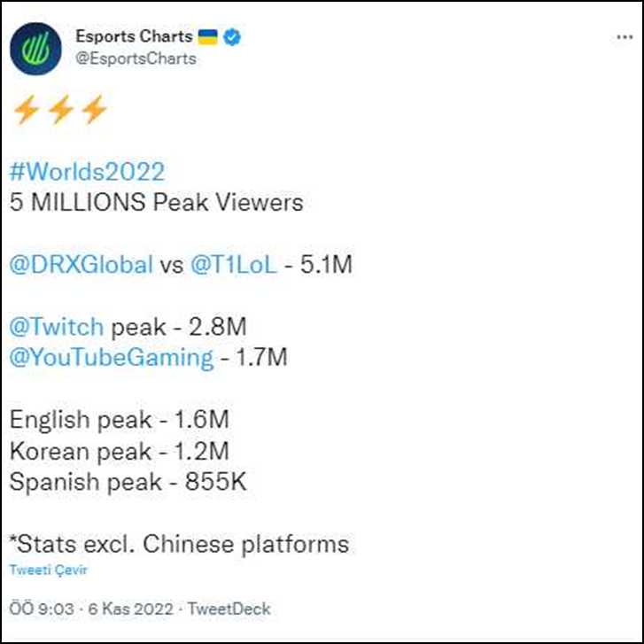Image resolution: width=644 pixels, height=644 pixels.
Task: Open the @DRXGlobal mention
Action: point(81,265)
